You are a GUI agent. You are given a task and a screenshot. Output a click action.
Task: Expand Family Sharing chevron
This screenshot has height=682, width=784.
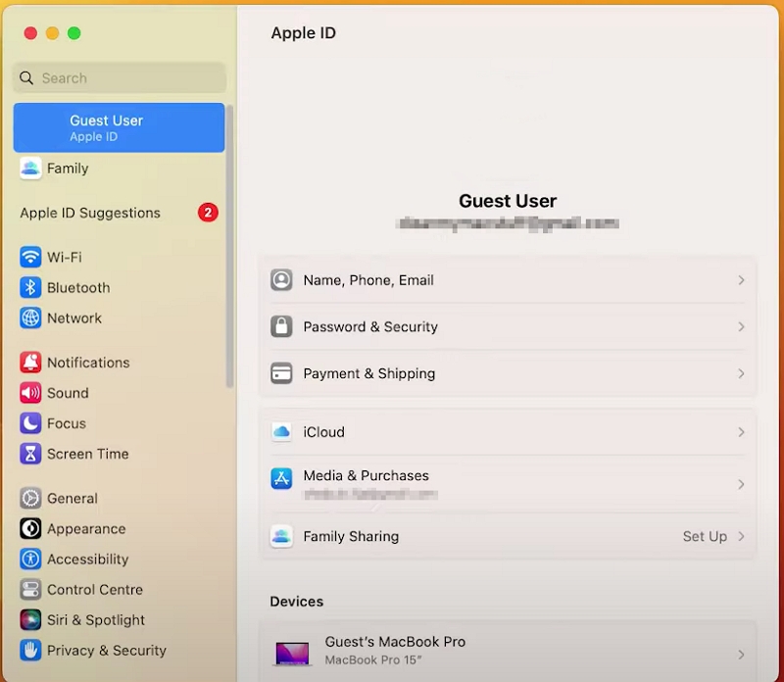tap(742, 537)
